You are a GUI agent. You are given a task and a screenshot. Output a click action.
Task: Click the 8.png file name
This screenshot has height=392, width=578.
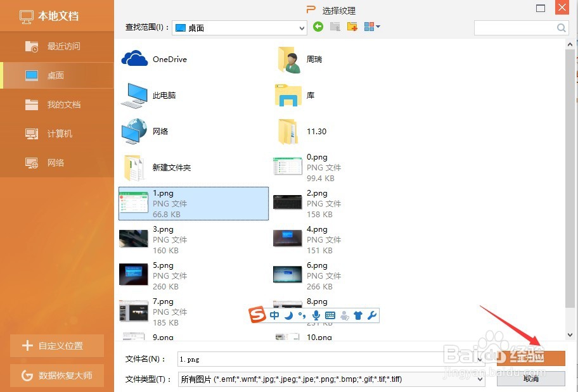[317, 301]
